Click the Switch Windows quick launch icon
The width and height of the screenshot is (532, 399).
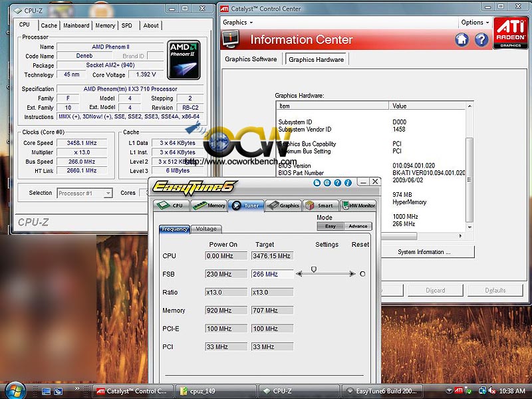tap(59, 391)
